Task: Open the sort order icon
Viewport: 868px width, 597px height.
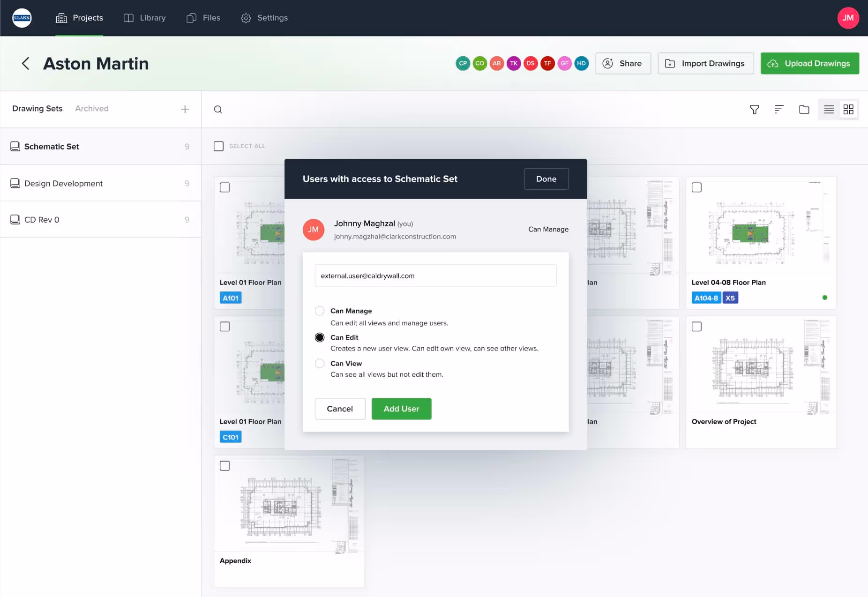Action: (779, 109)
